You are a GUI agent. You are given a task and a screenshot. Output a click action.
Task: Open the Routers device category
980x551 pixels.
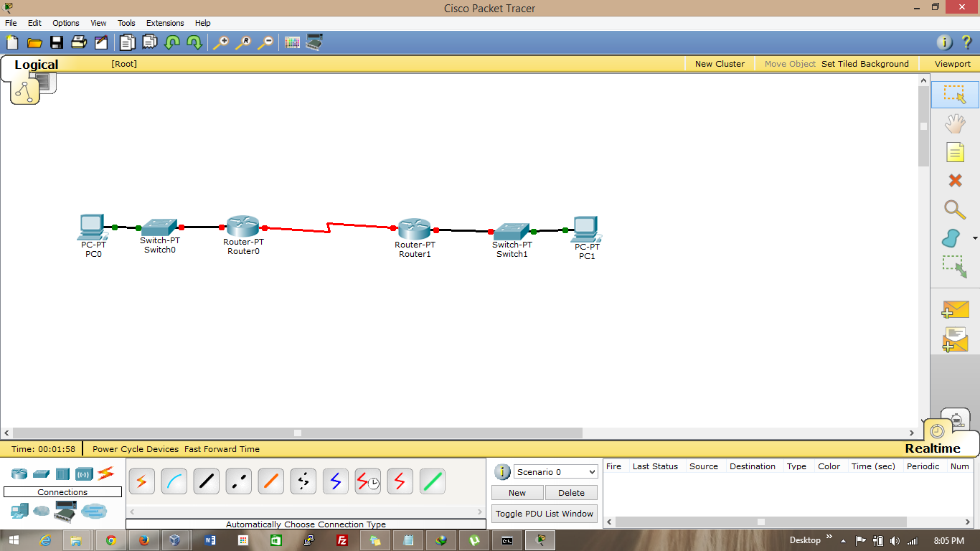point(19,474)
